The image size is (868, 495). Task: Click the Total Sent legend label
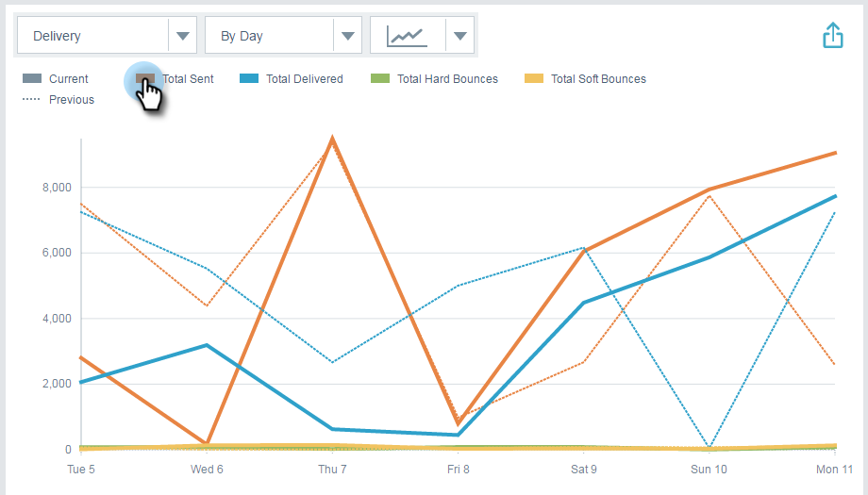188,79
